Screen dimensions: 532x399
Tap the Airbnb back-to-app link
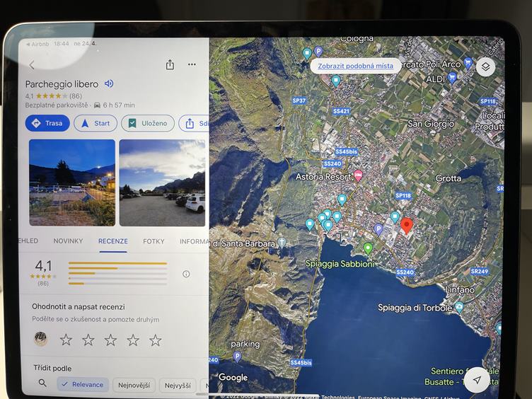click(x=37, y=44)
